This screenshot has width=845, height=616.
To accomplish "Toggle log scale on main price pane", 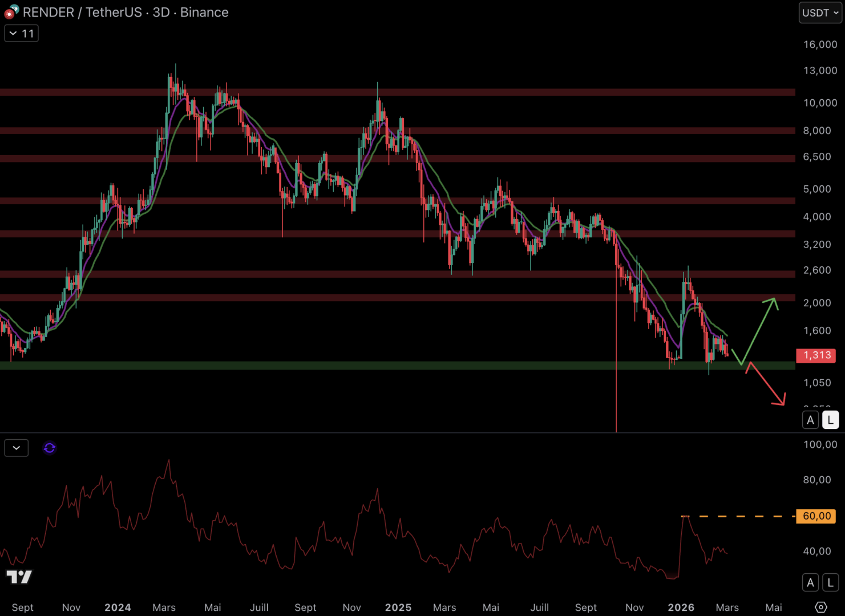I will click(x=830, y=420).
